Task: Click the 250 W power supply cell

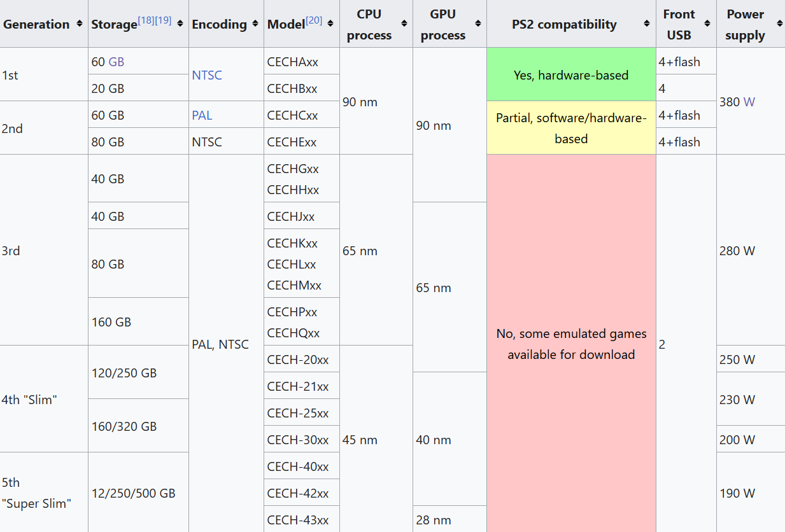Action: tap(751, 359)
